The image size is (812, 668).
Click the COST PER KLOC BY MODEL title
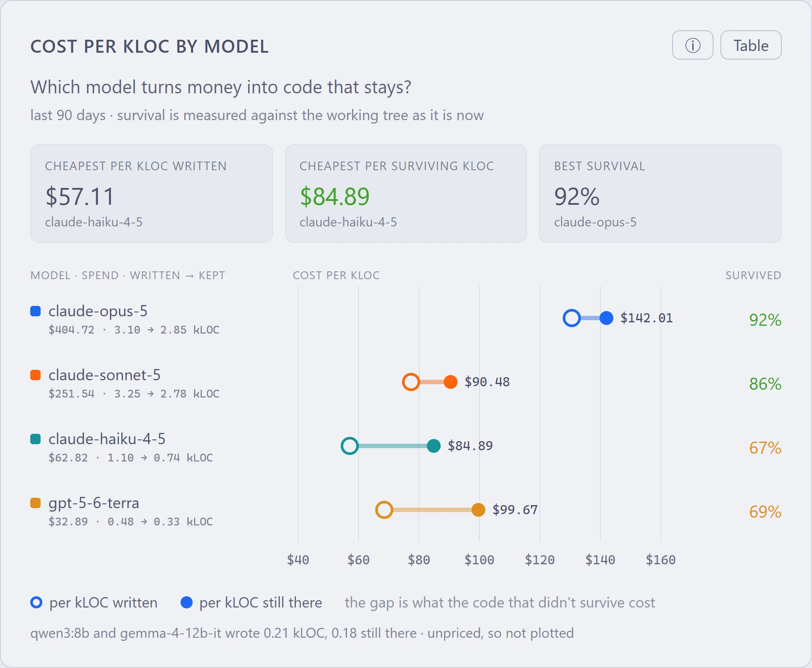[149, 47]
